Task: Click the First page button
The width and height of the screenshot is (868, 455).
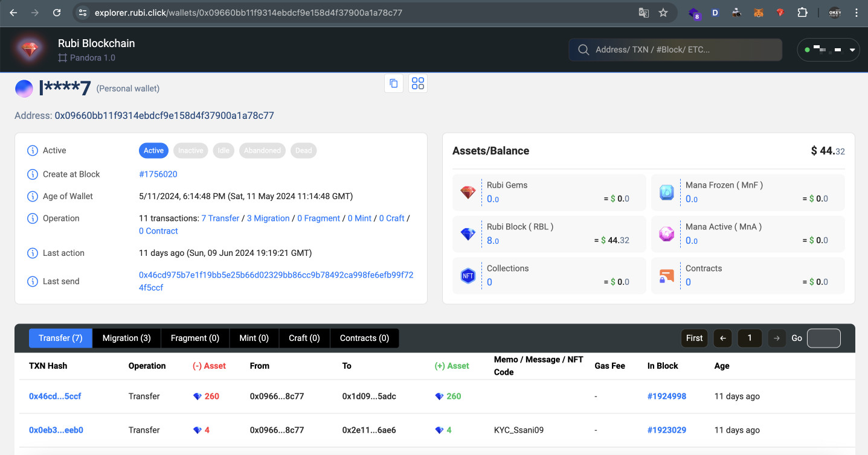Action: (x=695, y=338)
